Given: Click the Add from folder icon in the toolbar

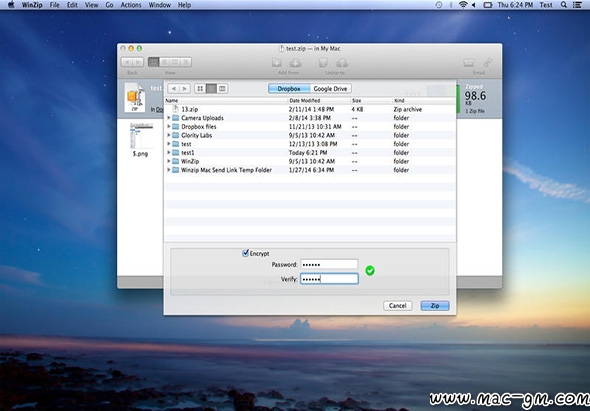Looking at the screenshot, I should [x=277, y=62].
